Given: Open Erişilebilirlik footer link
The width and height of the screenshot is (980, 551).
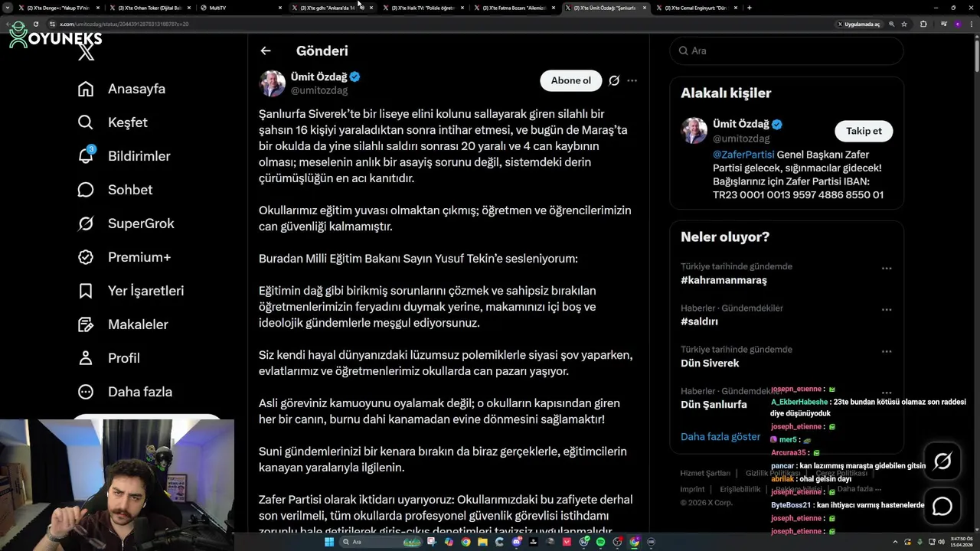Looking at the screenshot, I should (x=740, y=489).
